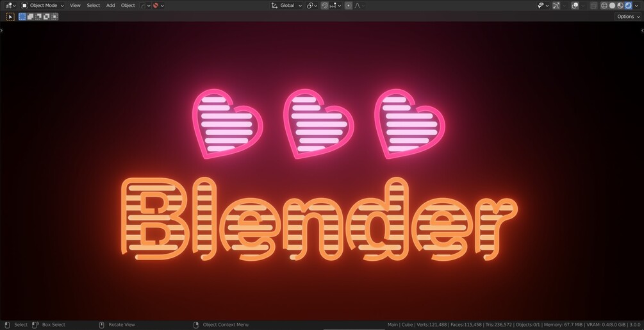This screenshot has height=330, width=644.
Task: Click the Rotate View status hint
Action: (122, 325)
